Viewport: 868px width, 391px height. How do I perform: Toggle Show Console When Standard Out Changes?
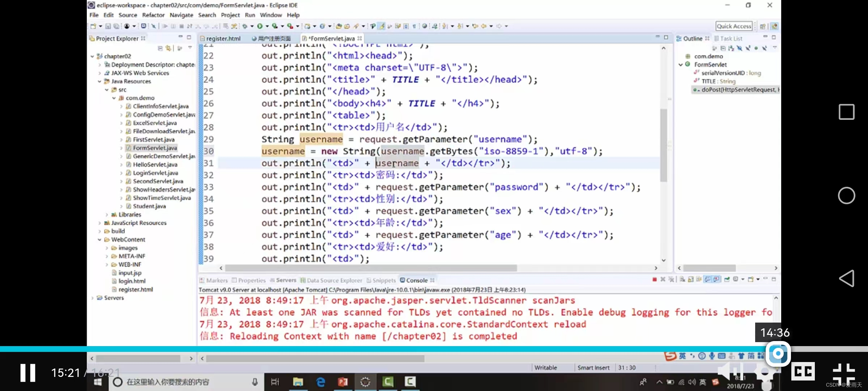pos(708,280)
